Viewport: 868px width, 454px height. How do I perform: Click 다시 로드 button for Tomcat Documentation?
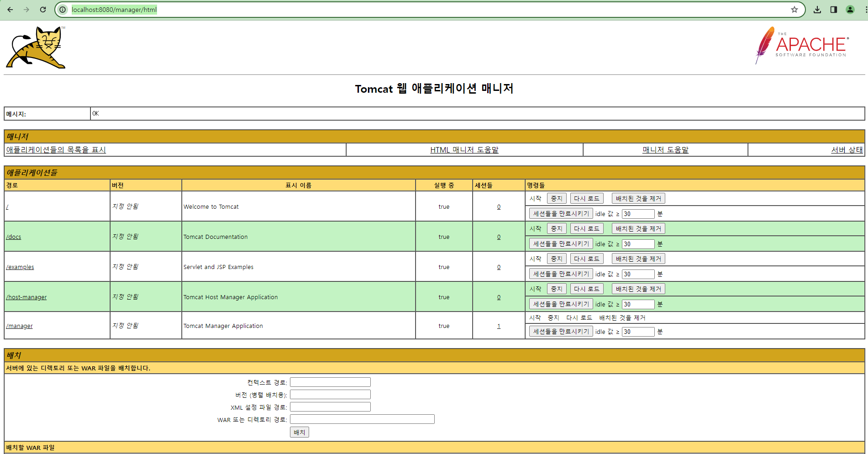point(587,229)
